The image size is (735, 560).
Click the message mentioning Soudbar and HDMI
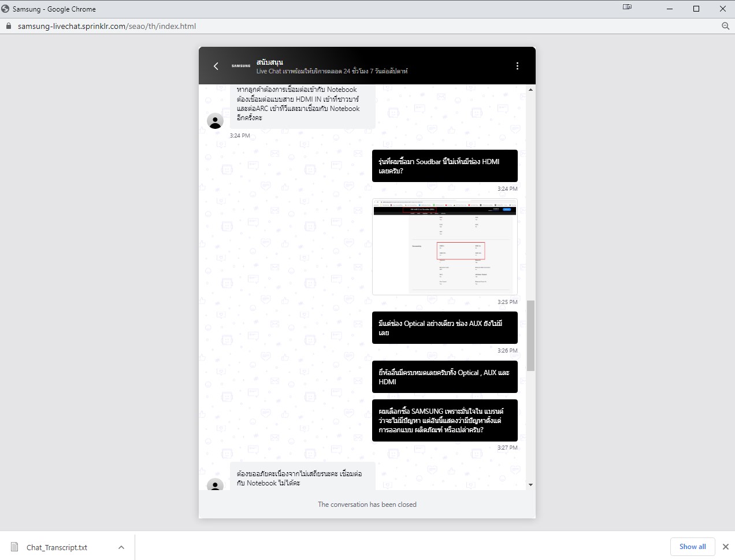click(445, 166)
